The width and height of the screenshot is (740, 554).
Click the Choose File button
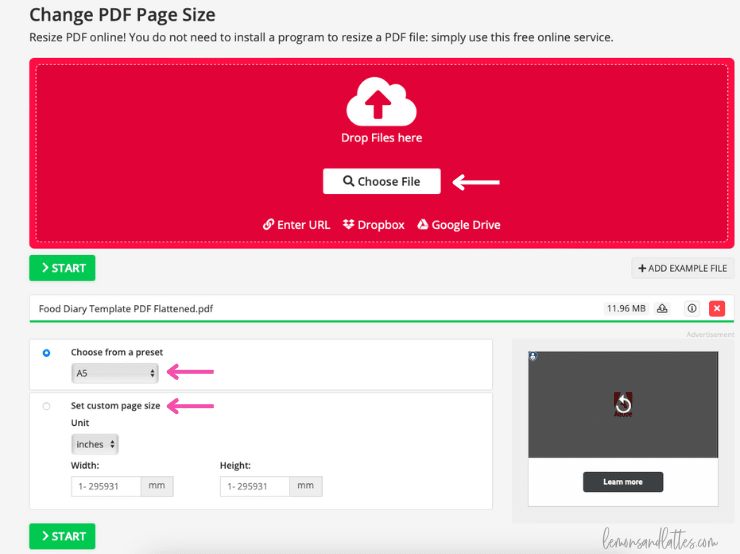coord(381,181)
